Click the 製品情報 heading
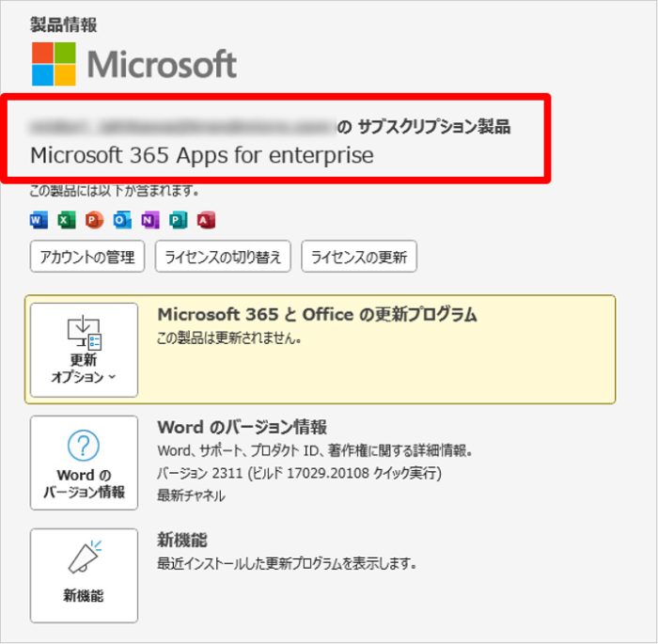The image size is (658, 644). (63, 24)
